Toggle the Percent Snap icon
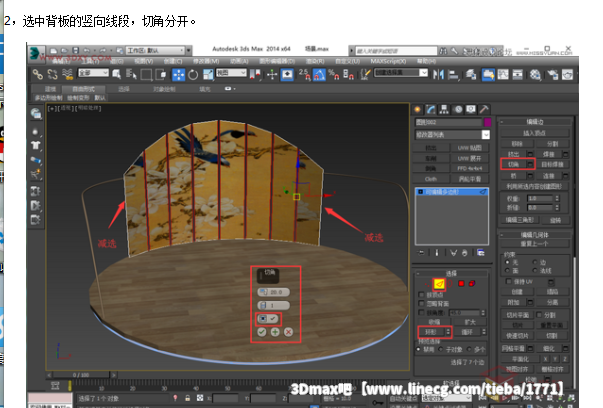Viewport: 603px width, 408px height. [333, 74]
